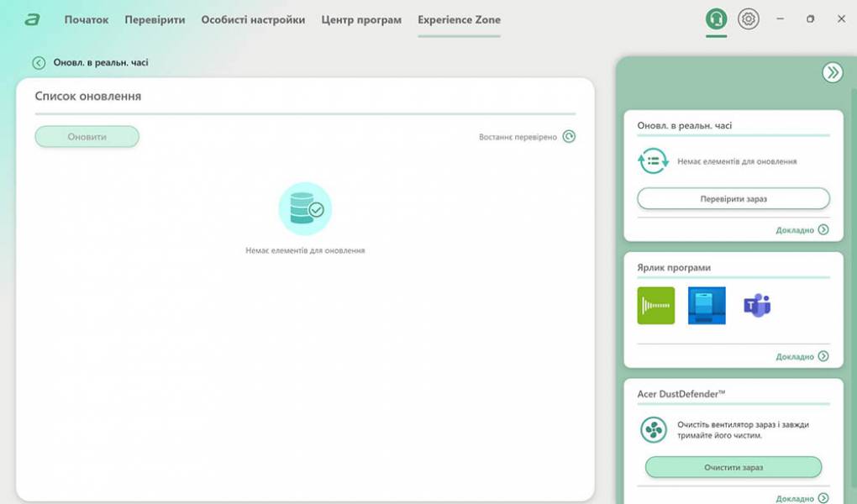The width and height of the screenshot is (857, 504).
Task: Open the Центр програм tab
Action: [361, 19]
